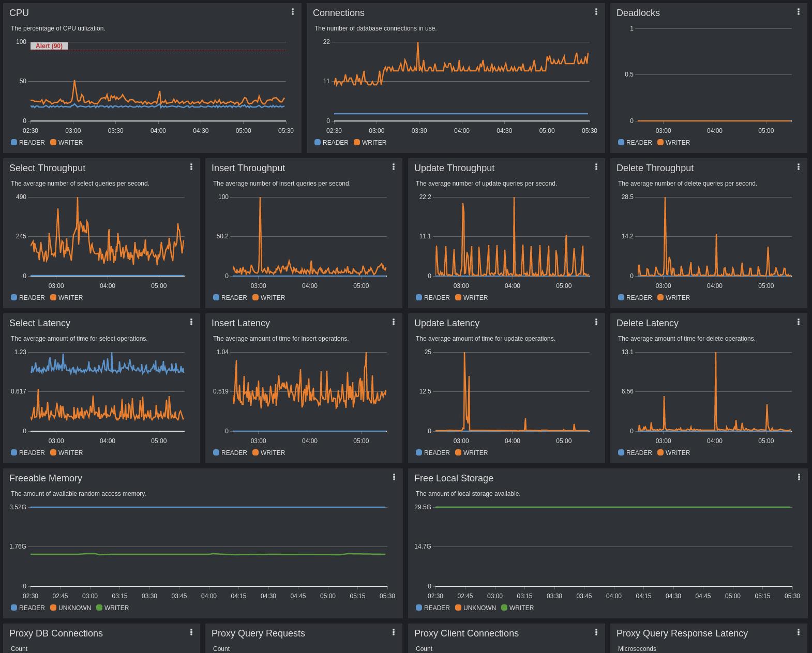
Task: Click the Delete Latency title
Action: pyautogui.click(x=648, y=323)
